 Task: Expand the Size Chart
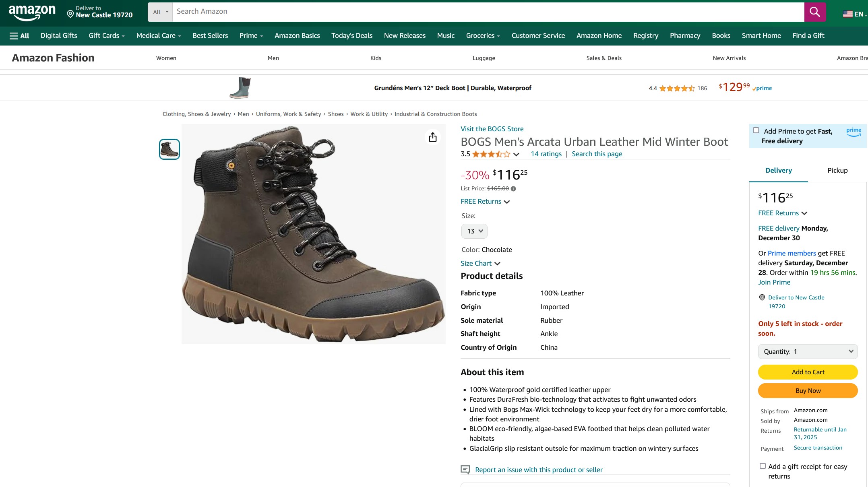[x=480, y=264]
